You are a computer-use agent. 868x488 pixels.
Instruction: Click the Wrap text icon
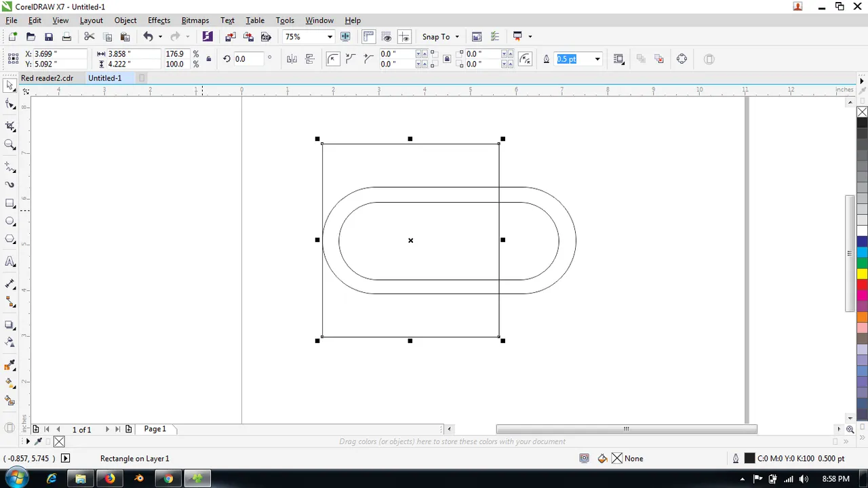(x=618, y=59)
